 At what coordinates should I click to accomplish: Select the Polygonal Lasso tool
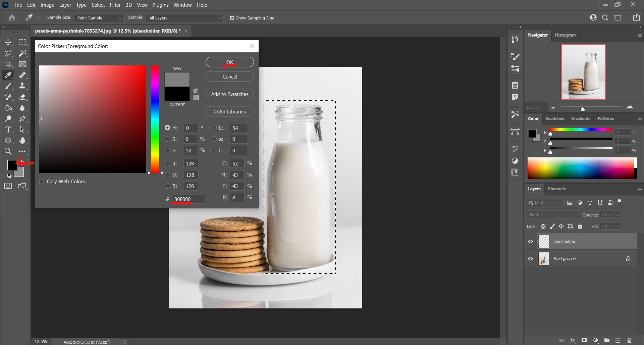click(8, 53)
